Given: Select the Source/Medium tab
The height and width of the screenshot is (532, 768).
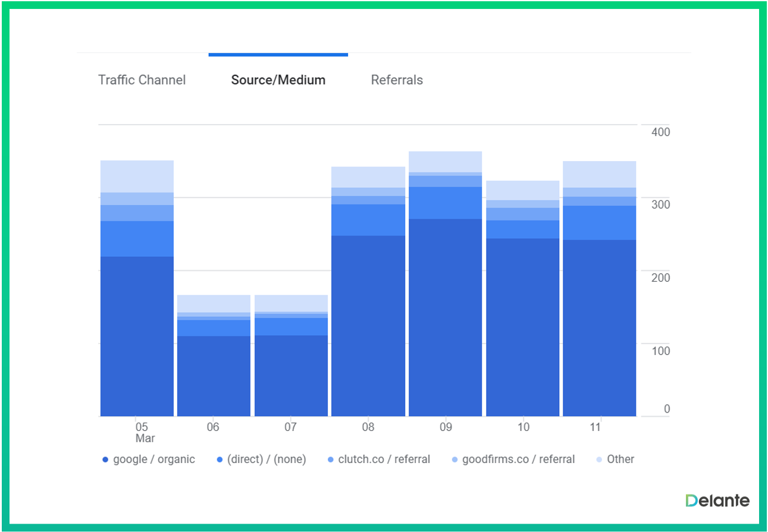Looking at the screenshot, I should tap(278, 80).
